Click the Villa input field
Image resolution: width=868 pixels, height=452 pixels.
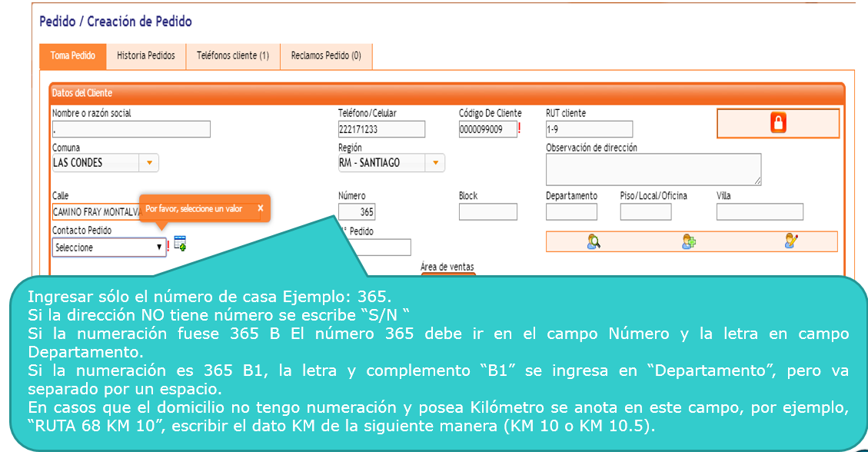[760, 212]
